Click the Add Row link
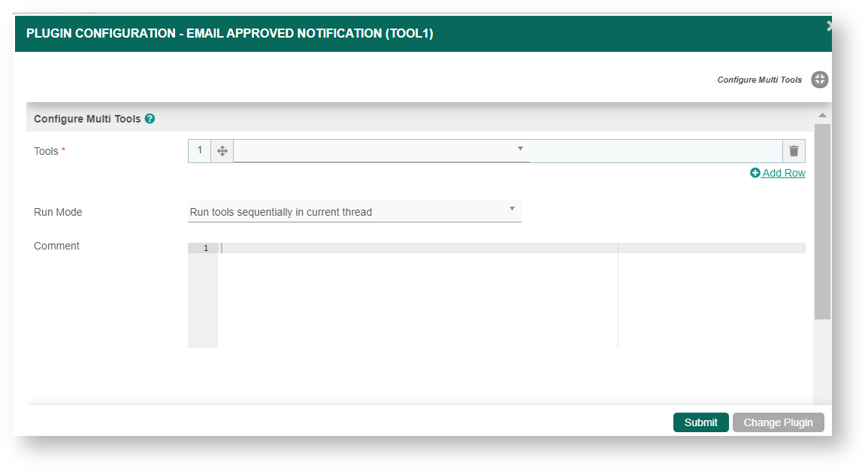This screenshot has width=868, height=472. (x=778, y=173)
